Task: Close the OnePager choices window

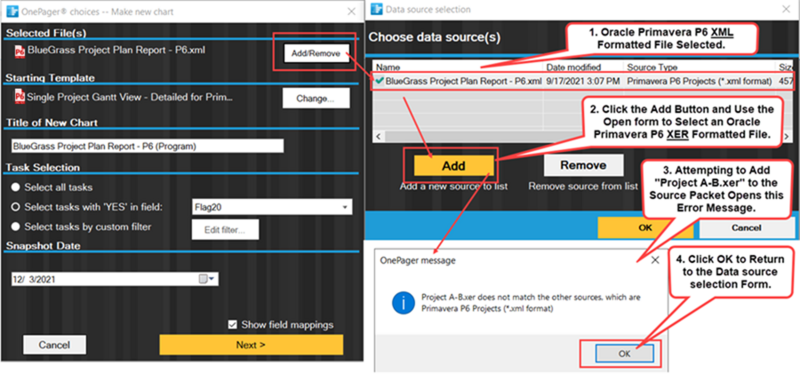Action: pyautogui.click(x=352, y=11)
